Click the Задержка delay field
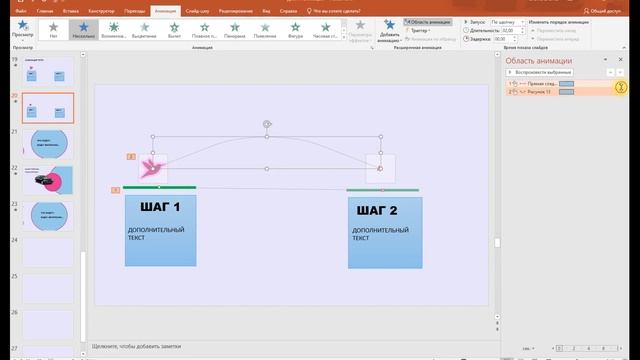Screen dimensions: 640x360 502,39
